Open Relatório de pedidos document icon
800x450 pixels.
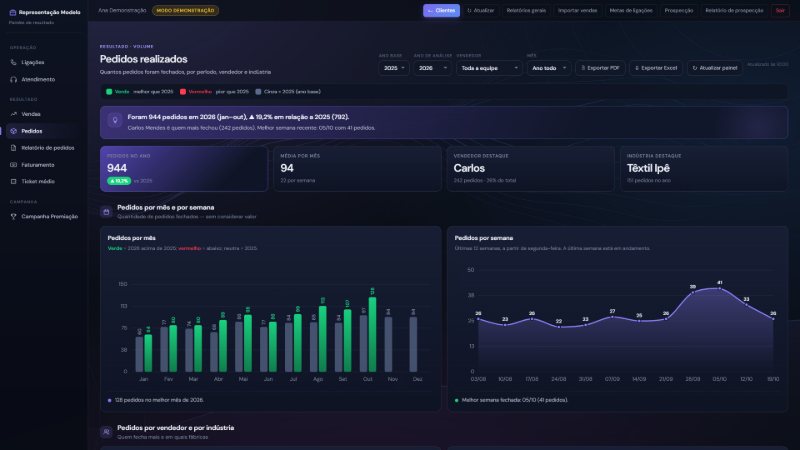(13, 148)
